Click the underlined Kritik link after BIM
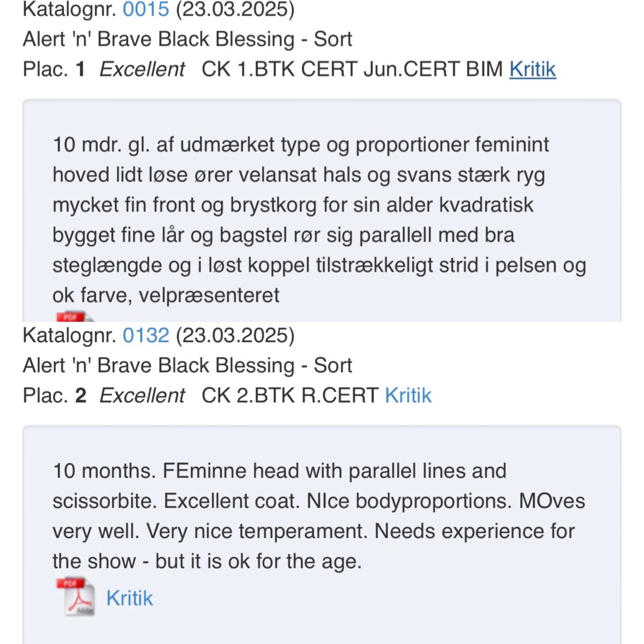The image size is (644, 644). (x=532, y=69)
